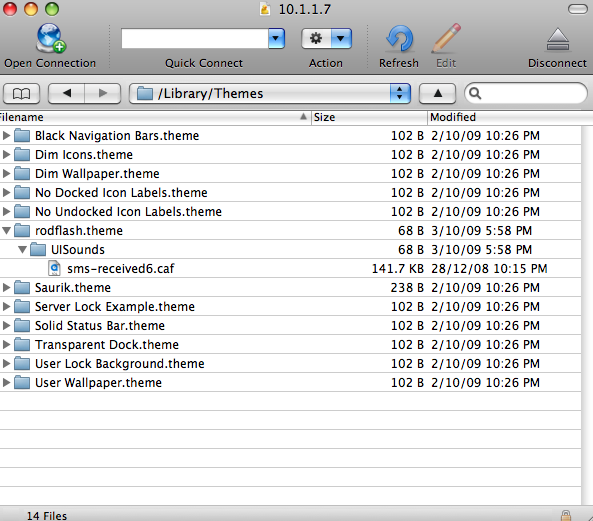Open the Quick Connect dropdown arrow
This screenshot has width=593, height=521.
(276, 38)
